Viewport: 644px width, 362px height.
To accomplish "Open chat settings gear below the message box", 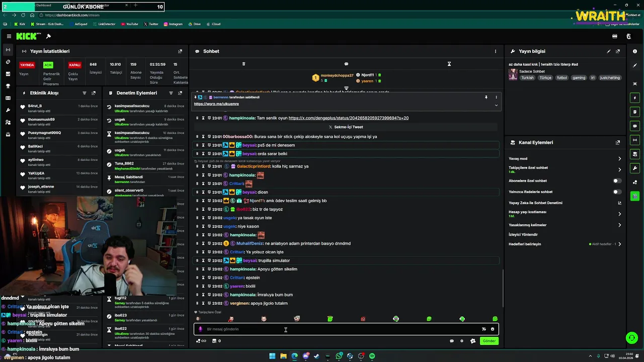I will [462, 341].
